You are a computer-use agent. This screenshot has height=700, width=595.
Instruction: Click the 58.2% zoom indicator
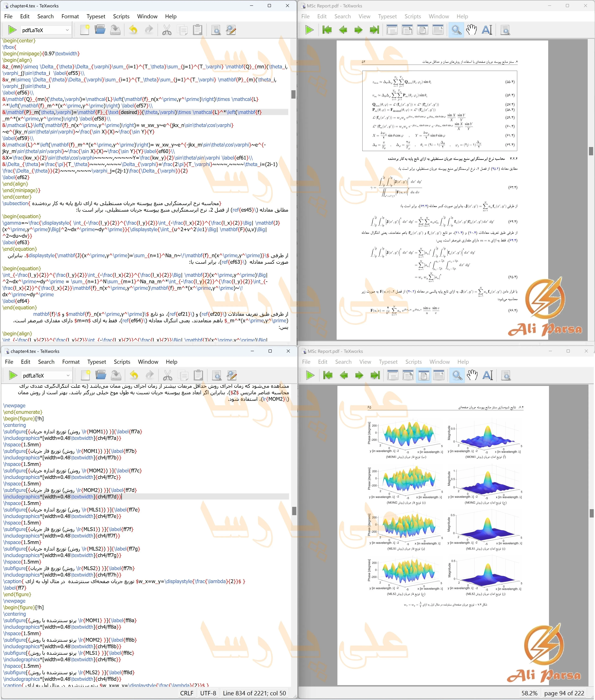529,693
